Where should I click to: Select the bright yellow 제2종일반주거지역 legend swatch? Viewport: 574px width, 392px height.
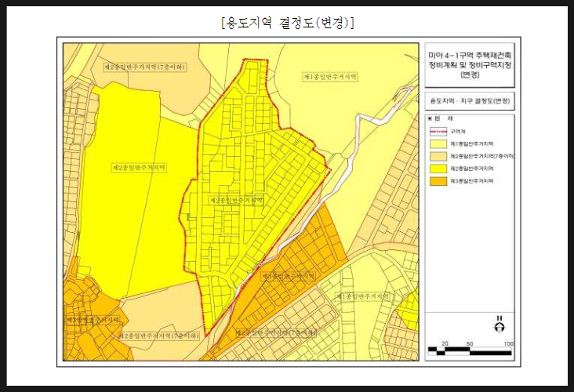[438, 169]
